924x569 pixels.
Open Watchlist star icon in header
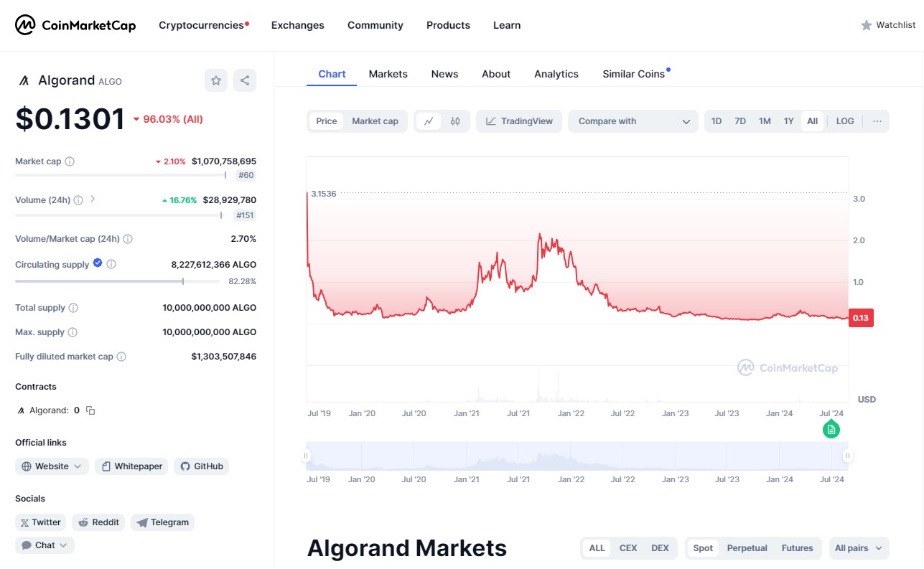coord(867,25)
